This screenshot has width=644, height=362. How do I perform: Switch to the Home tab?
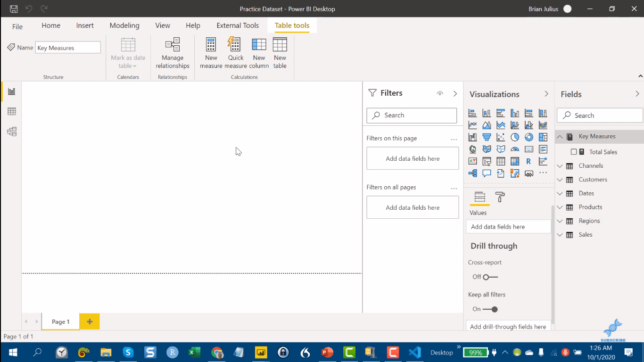pyautogui.click(x=51, y=25)
